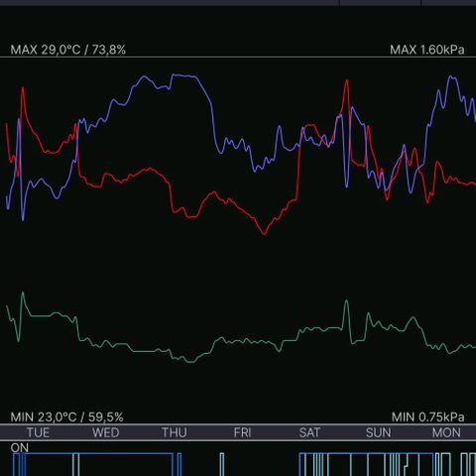476x476 pixels.
Task: Tap the TUE day marker
Action: point(39,432)
